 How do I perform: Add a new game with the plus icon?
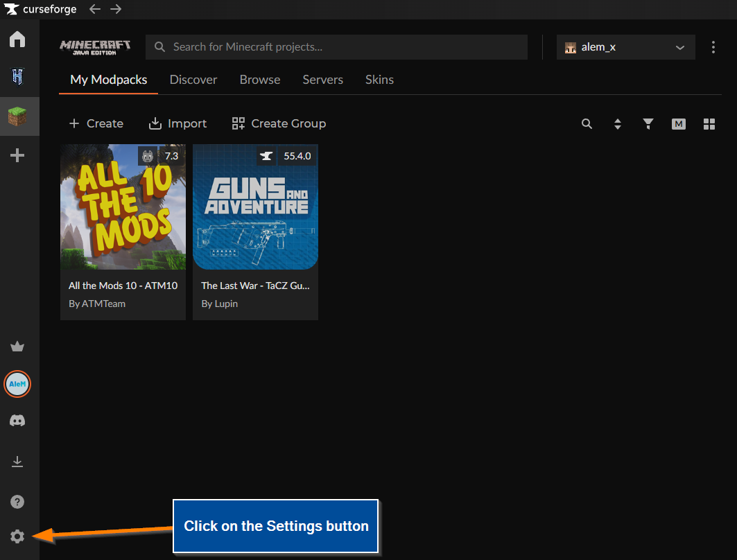(17, 155)
